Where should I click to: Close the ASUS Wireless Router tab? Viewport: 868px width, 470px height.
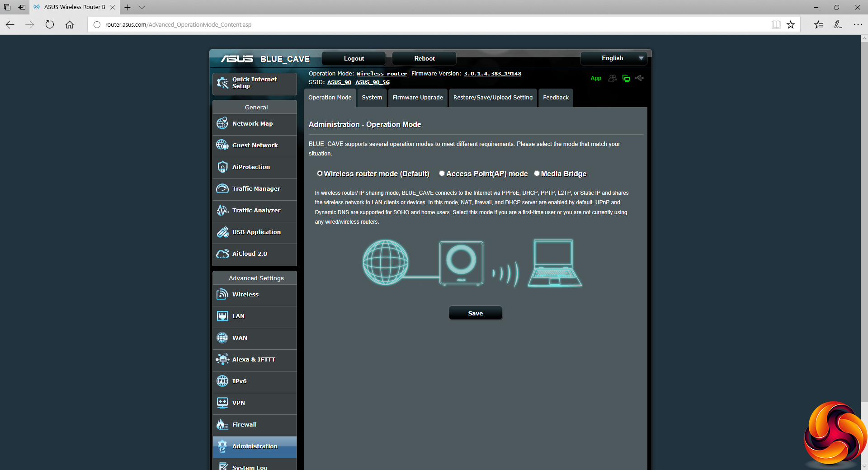pyautogui.click(x=113, y=7)
